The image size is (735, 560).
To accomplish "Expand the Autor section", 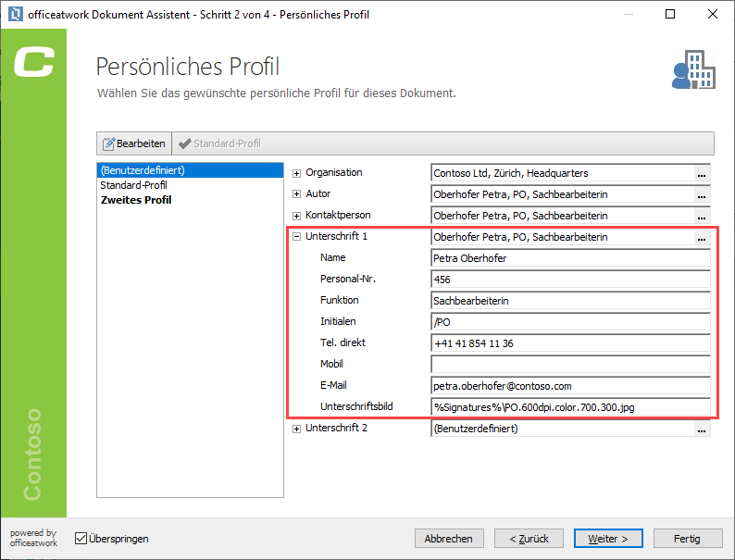I will click(x=296, y=194).
